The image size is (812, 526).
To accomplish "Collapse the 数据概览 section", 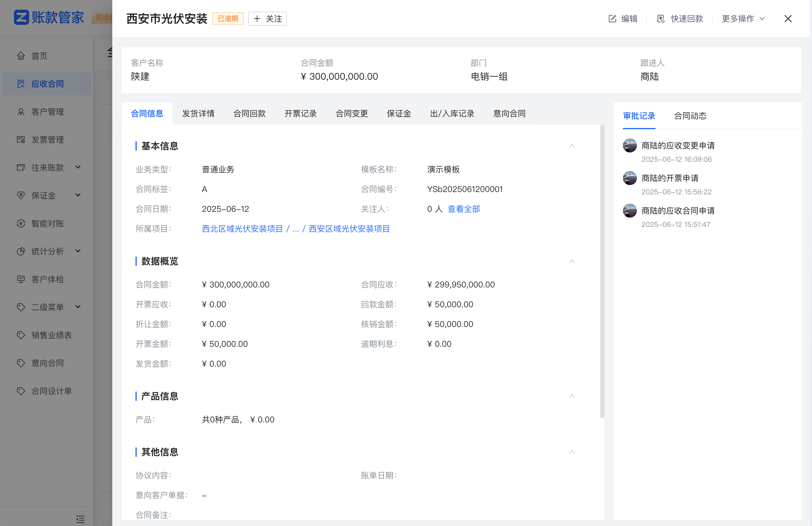I will coord(572,261).
